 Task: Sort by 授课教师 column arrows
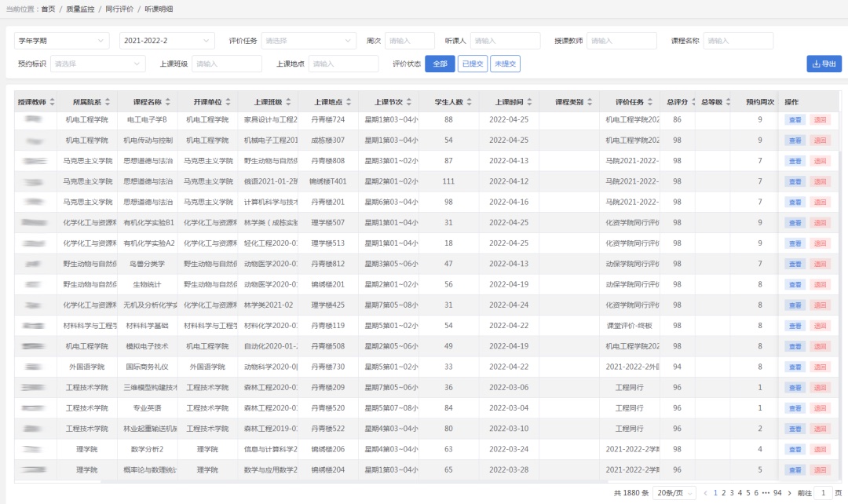pyautogui.click(x=53, y=102)
